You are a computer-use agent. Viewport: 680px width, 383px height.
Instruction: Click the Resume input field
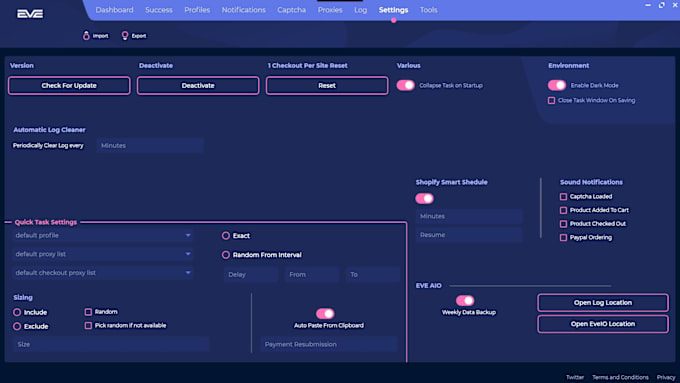click(x=469, y=235)
